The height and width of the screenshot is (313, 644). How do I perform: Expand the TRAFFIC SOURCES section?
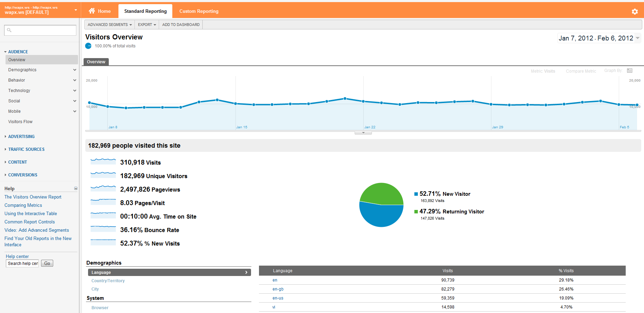click(6, 149)
